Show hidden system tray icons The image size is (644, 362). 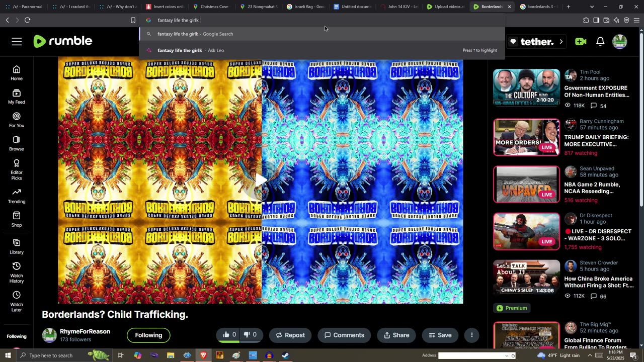(591, 355)
